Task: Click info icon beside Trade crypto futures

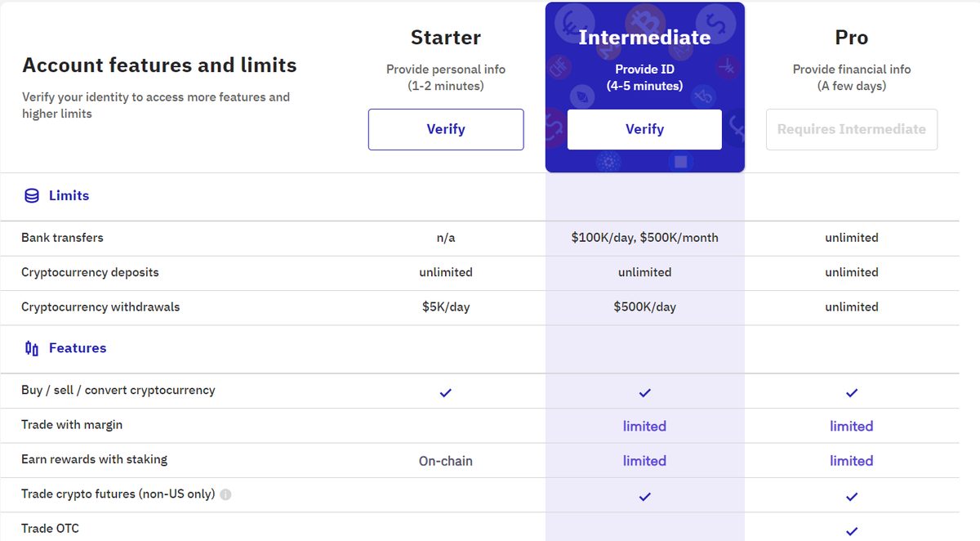Action: click(x=226, y=494)
